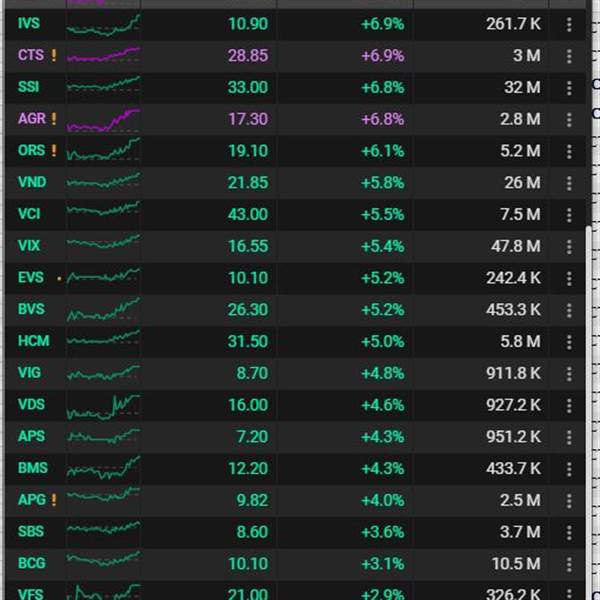600x600 pixels.
Task: Select the BVS ticker symbol
Action: click(x=31, y=309)
